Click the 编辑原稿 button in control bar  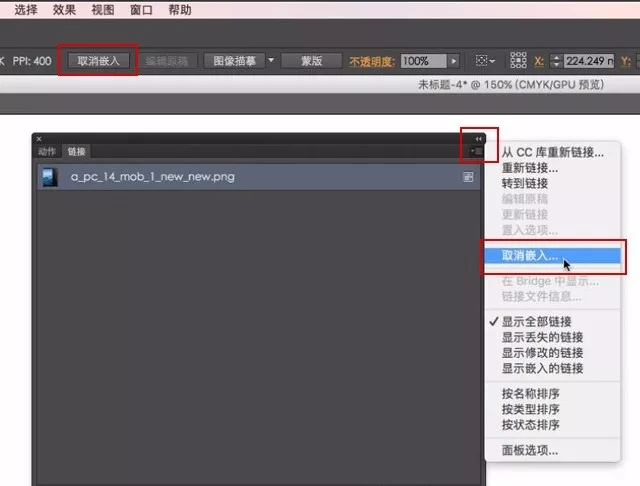click(x=167, y=61)
